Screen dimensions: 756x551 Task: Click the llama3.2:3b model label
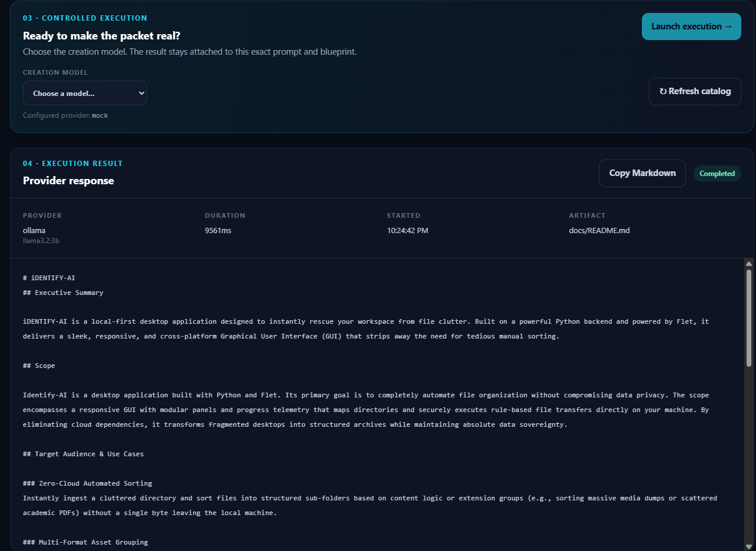point(41,241)
